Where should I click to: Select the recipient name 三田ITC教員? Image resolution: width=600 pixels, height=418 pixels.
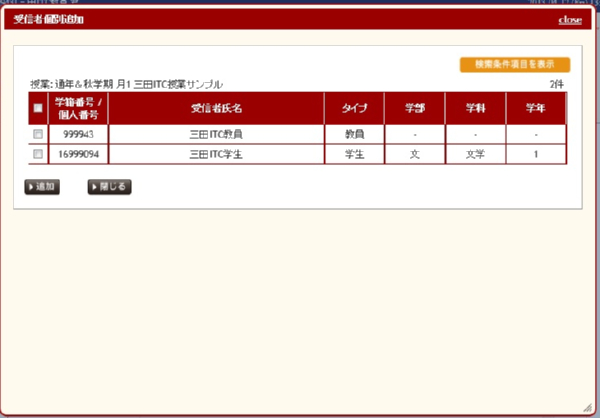(x=216, y=134)
